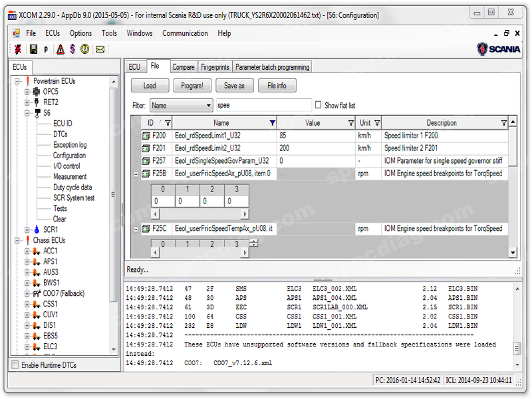Click the 'P' toolbar icon
This screenshot has height=399, width=532.
pyautogui.click(x=46, y=49)
